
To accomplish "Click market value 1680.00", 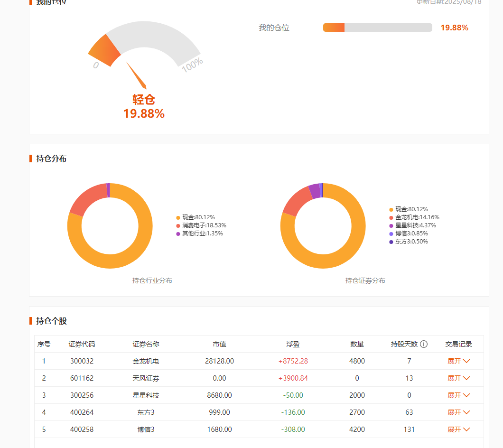I will point(219,429).
